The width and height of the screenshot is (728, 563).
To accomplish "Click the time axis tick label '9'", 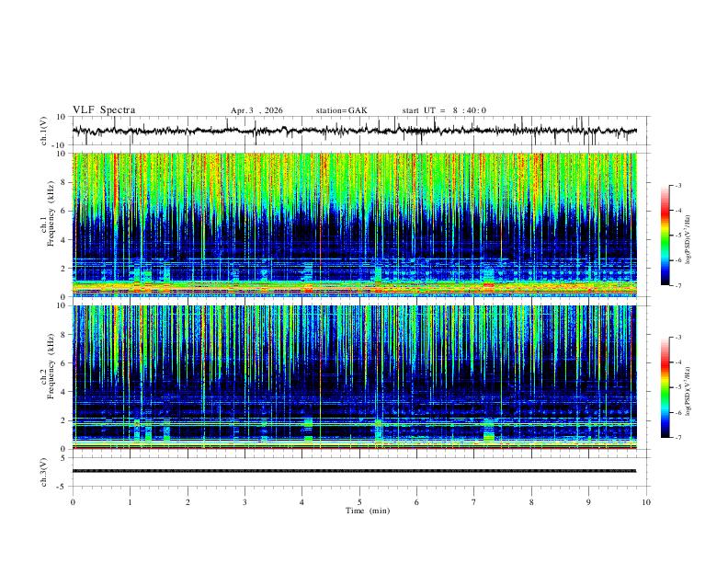I will [x=588, y=502].
